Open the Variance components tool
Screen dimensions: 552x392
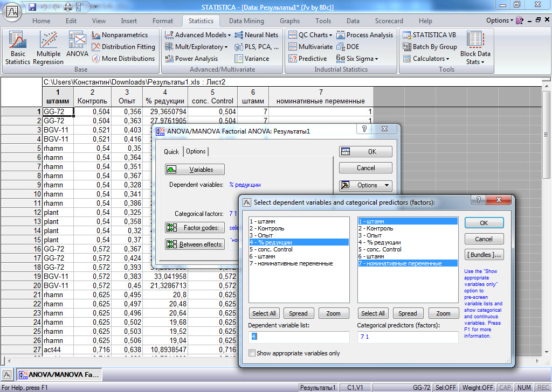pyautogui.click(x=252, y=59)
